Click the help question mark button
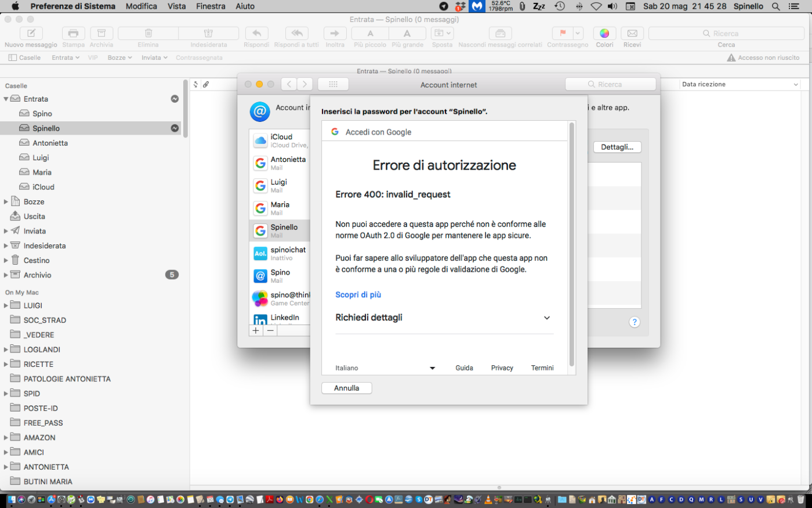Screen dimensions: 812x508 click(x=635, y=322)
